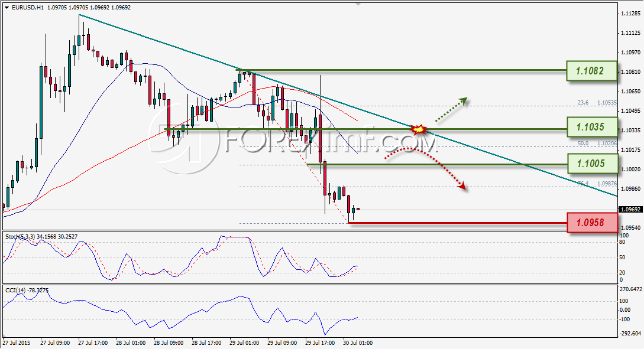The height and width of the screenshot is (349, 644).
Task: Click the 1.10810 price axis value
Action: coord(630,72)
